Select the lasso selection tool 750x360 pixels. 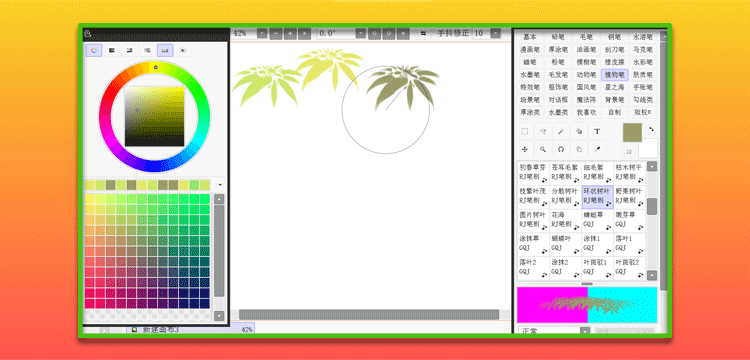coord(543,131)
